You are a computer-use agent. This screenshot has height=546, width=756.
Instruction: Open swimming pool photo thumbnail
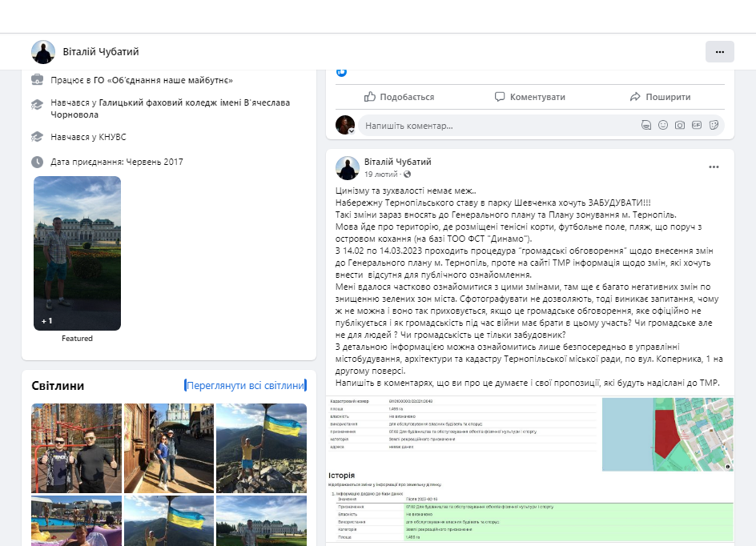click(x=76, y=521)
